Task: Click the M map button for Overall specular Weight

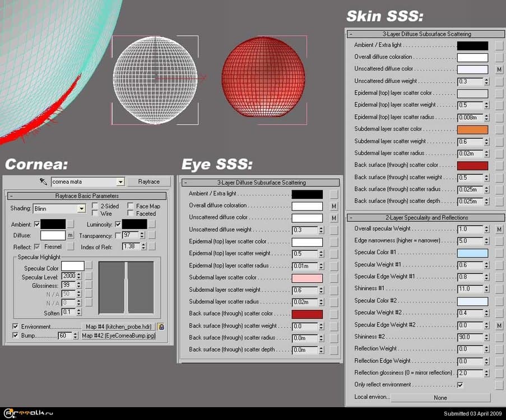Action: pyautogui.click(x=499, y=229)
